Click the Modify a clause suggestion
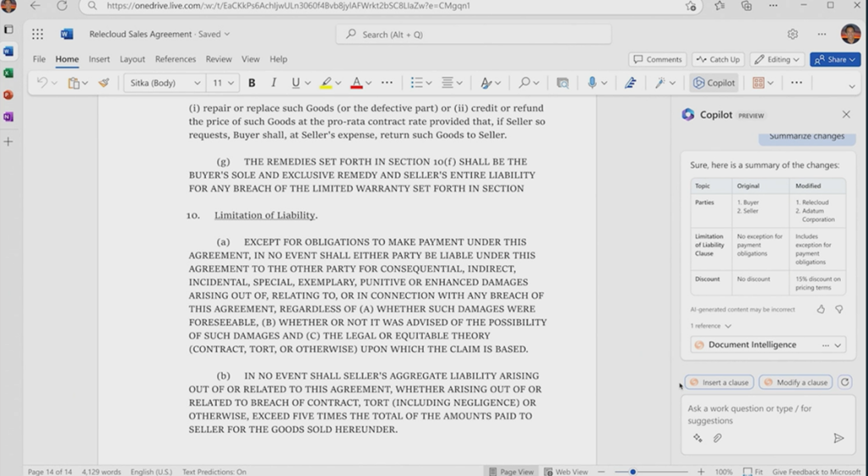The width and height of the screenshot is (868, 476). (795, 382)
